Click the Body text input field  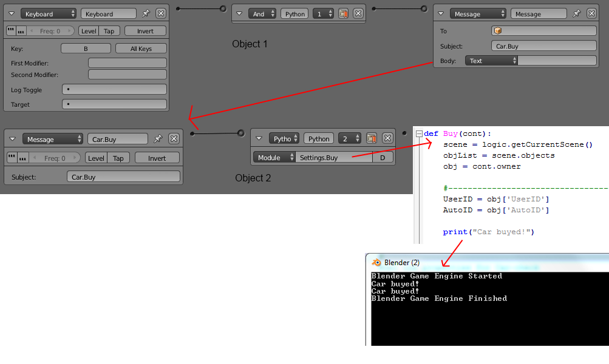557,61
